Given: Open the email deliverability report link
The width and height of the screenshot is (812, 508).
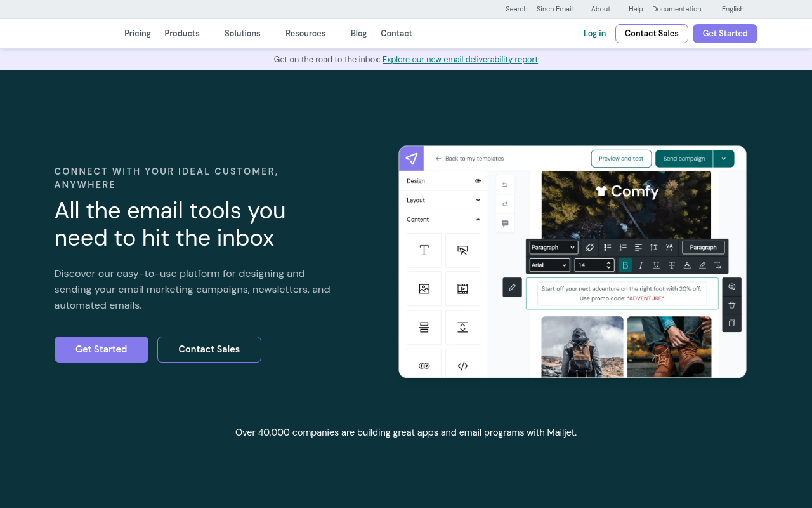Looking at the screenshot, I should 460,59.
